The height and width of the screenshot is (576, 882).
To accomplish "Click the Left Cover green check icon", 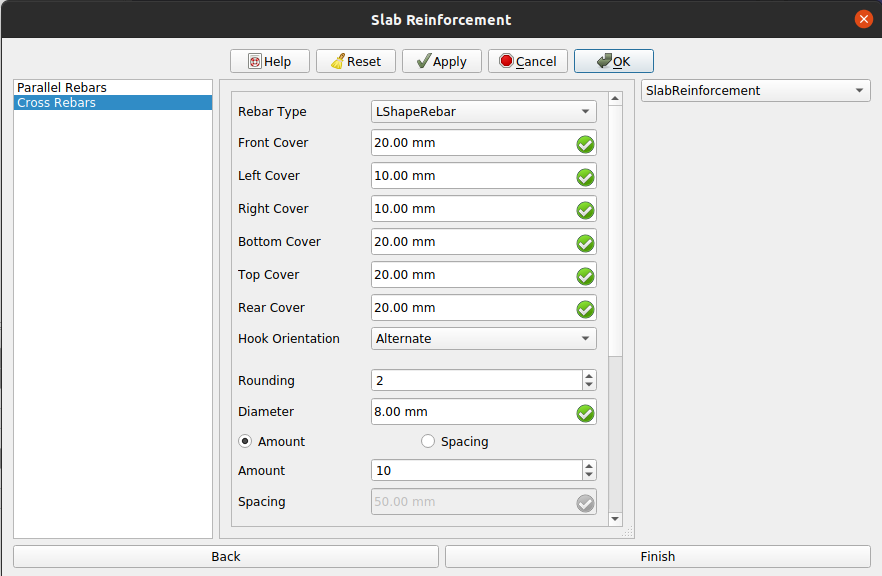I will [585, 178].
